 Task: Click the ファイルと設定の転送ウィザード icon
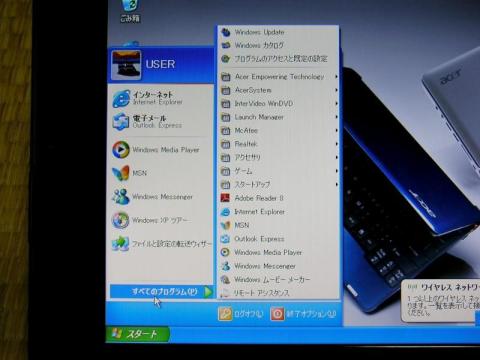click(121, 244)
